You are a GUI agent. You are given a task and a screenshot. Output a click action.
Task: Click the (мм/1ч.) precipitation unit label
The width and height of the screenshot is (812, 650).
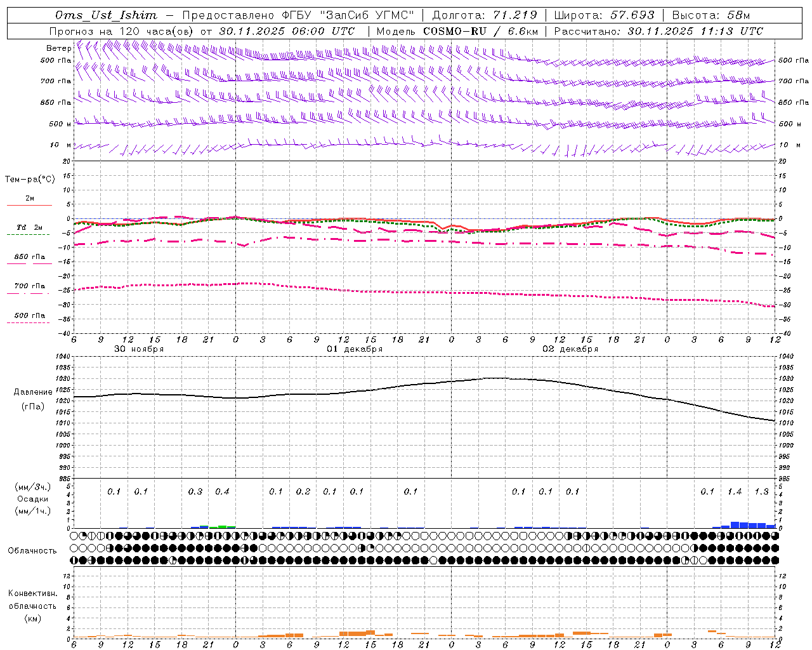[33, 511]
